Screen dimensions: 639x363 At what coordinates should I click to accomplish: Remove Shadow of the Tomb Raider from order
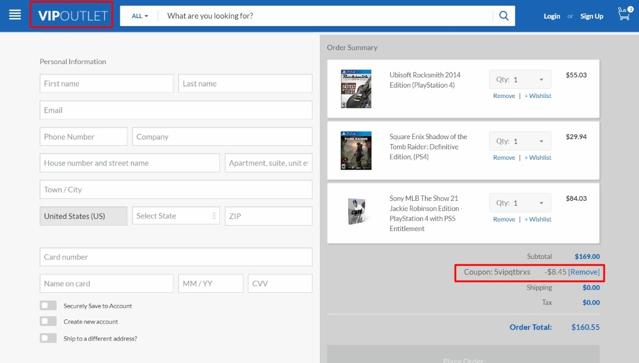[x=504, y=158]
